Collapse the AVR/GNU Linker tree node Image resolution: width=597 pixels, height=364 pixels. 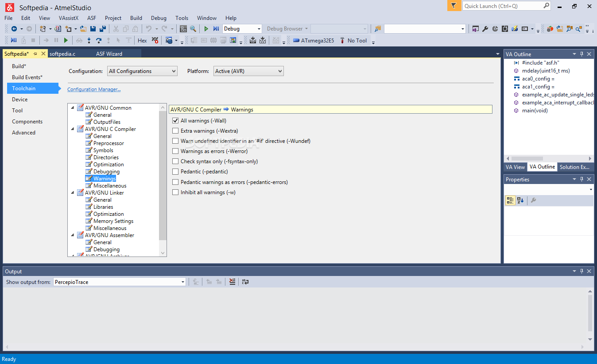point(73,193)
